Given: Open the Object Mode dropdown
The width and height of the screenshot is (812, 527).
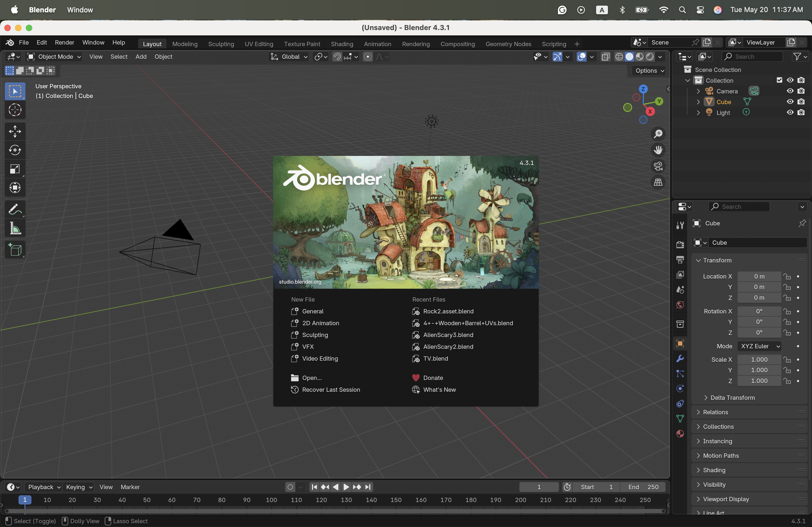Looking at the screenshot, I should click(55, 57).
